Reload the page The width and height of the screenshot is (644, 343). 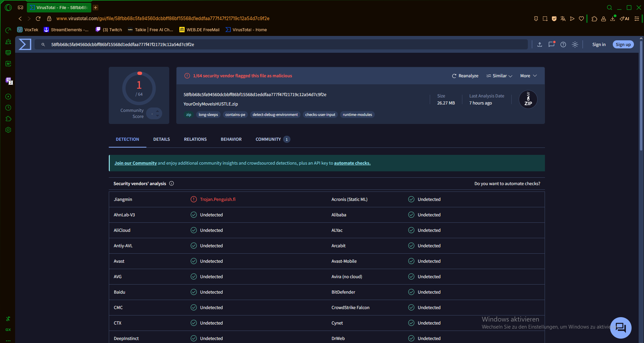38,18
